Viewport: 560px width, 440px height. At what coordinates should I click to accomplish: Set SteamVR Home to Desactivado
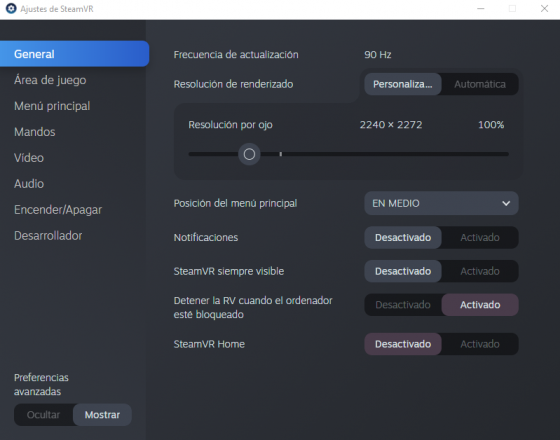tap(403, 344)
